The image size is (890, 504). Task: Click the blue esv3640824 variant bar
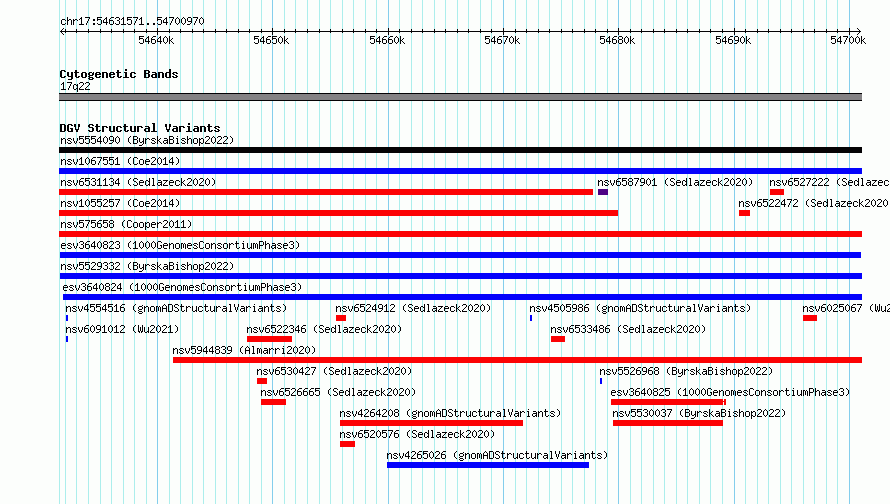tap(462, 297)
